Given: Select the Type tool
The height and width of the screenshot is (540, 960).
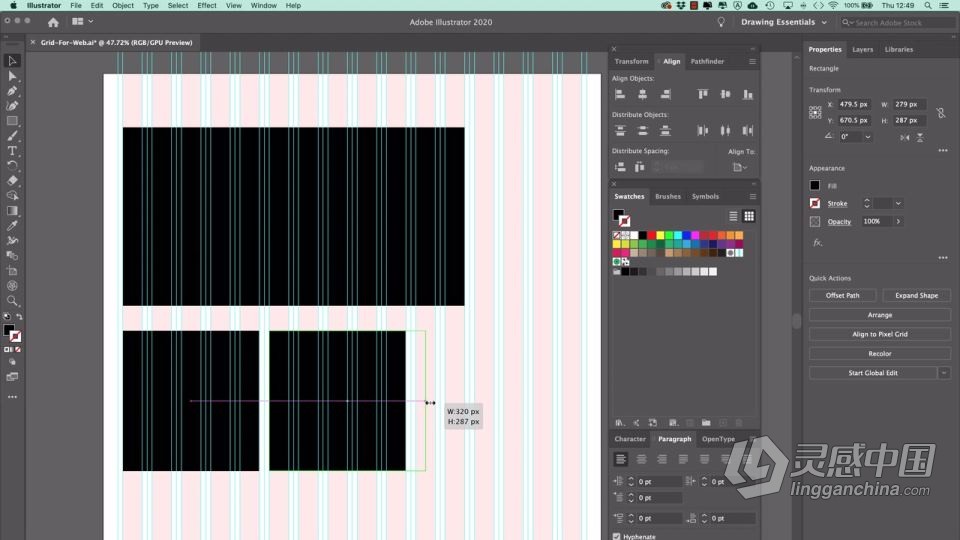Looking at the screenshot, I should pyautogui.click(x=12, y=151).
